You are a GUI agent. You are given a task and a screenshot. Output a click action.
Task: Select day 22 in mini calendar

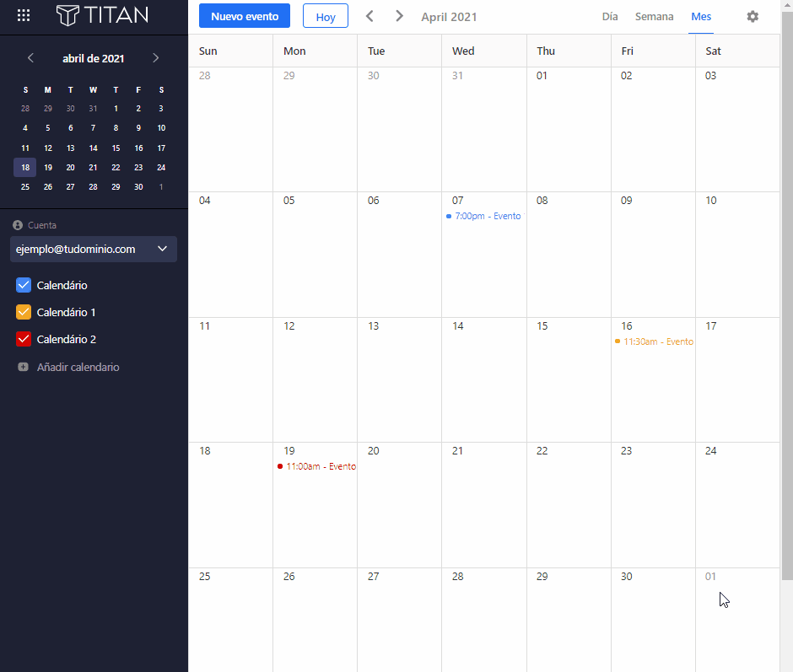116,168
